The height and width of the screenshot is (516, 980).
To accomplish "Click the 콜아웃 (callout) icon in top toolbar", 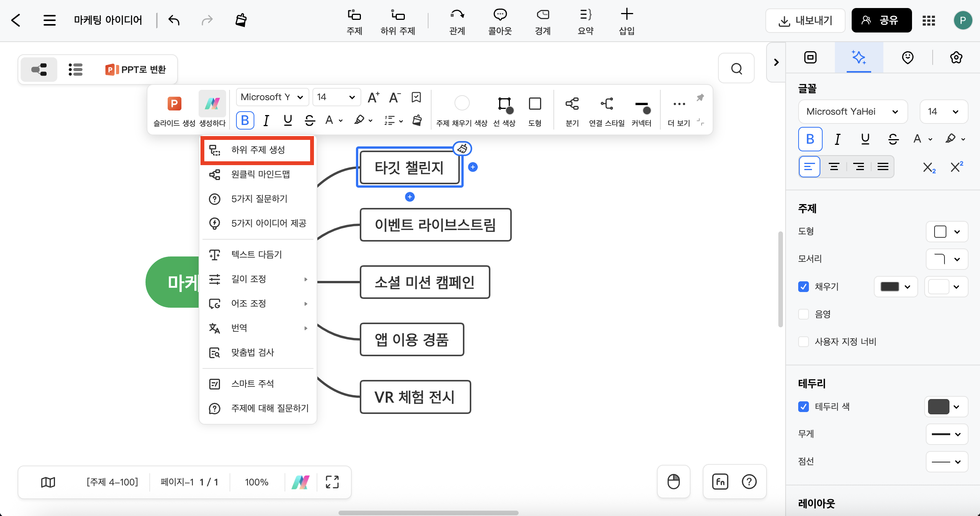I will coord(500,15).
